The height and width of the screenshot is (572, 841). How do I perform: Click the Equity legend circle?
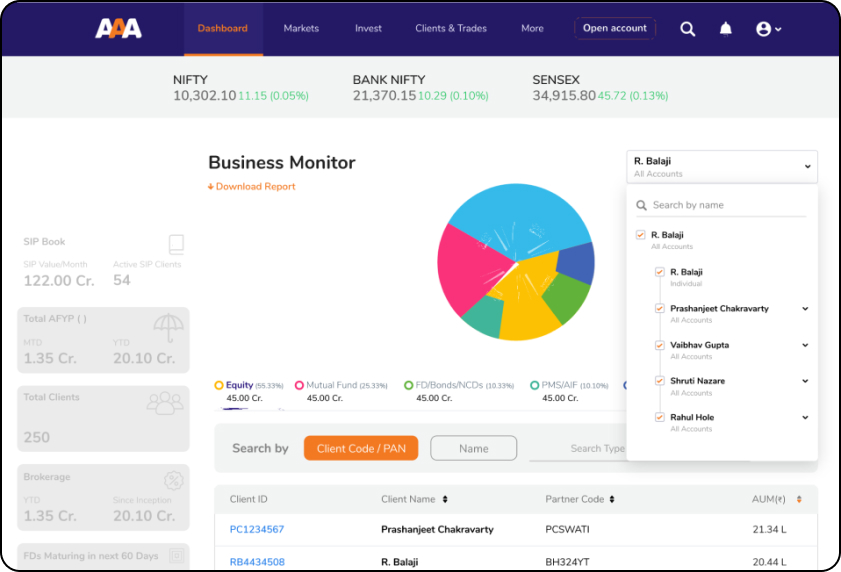tap(219, 385)
